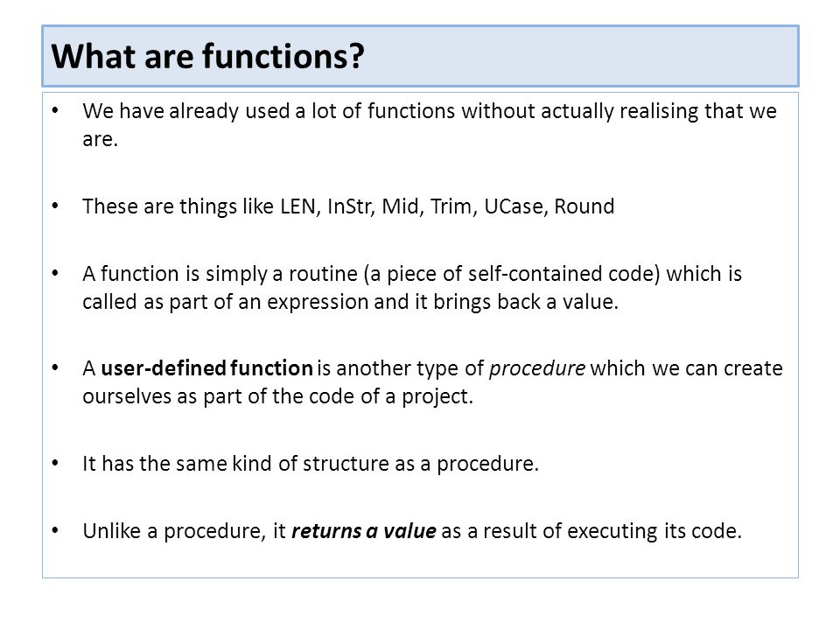
Task: Click the bold italic "returns a value" text
Action: click(x=364, y=531)
